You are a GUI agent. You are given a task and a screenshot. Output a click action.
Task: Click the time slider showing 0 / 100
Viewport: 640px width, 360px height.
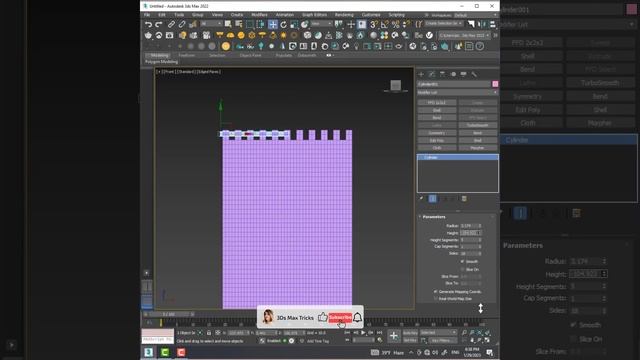(169, 314)
